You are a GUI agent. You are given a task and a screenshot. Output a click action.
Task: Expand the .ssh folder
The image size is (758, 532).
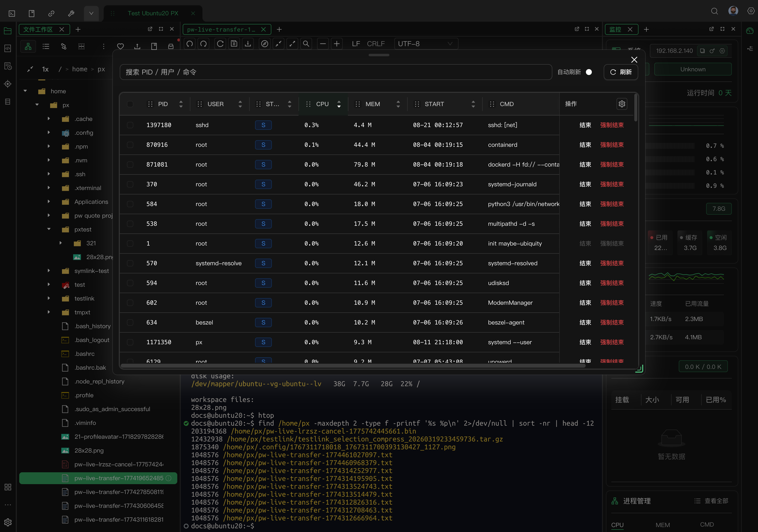tap(49, 174)
